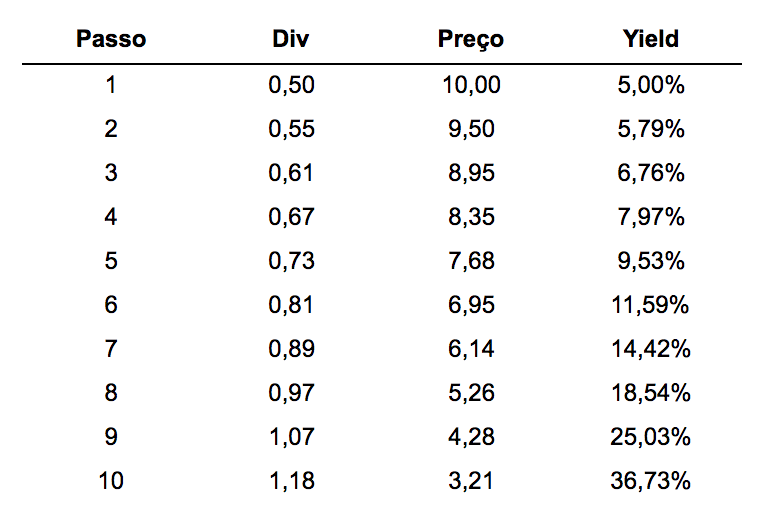The image size is (766, 531).
Task: Click the Yield column header
Action: (x=650, y=39)
